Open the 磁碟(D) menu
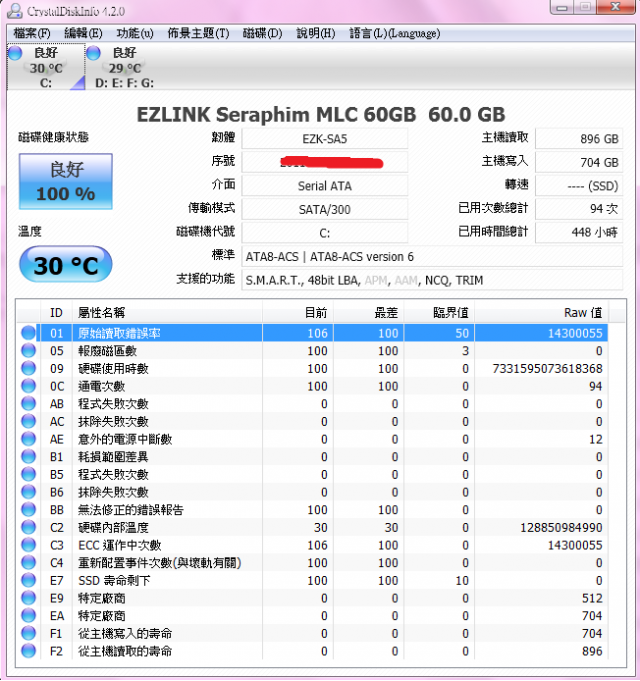 click(262, 33)
